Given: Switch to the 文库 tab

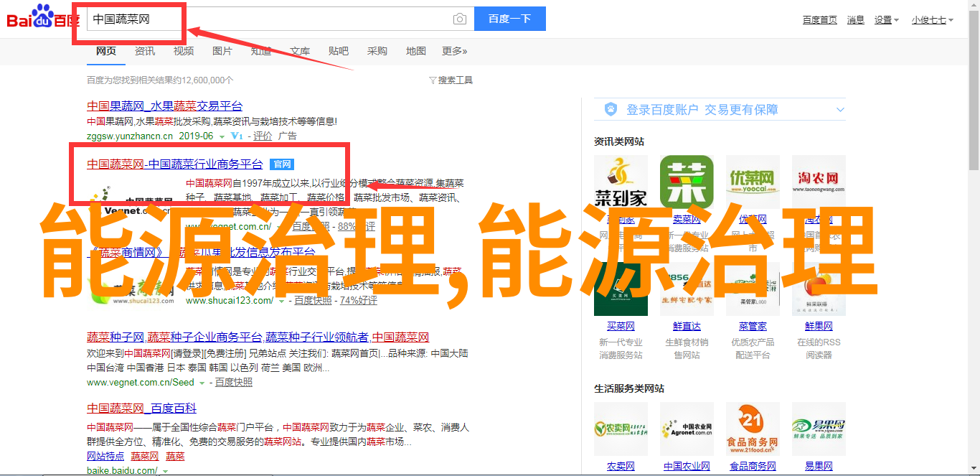Looking at the screenshot, I should (300, 51).
